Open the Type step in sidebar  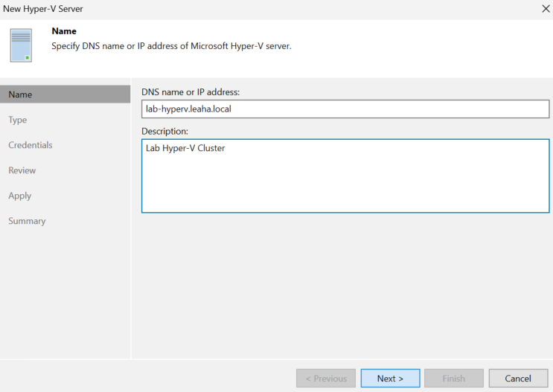pos(18,120)
